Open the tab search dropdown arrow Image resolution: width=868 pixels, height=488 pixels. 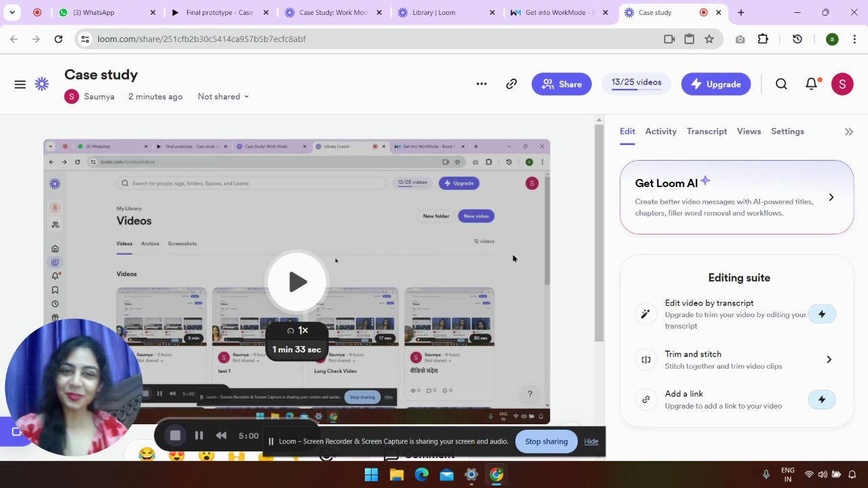point(12,12)
